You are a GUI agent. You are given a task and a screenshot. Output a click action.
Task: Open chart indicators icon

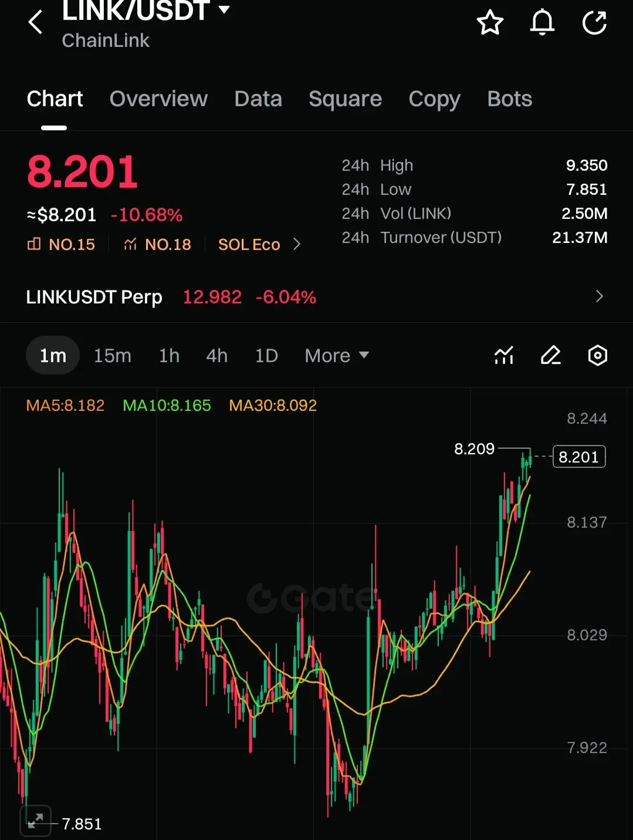coord(504,355)
